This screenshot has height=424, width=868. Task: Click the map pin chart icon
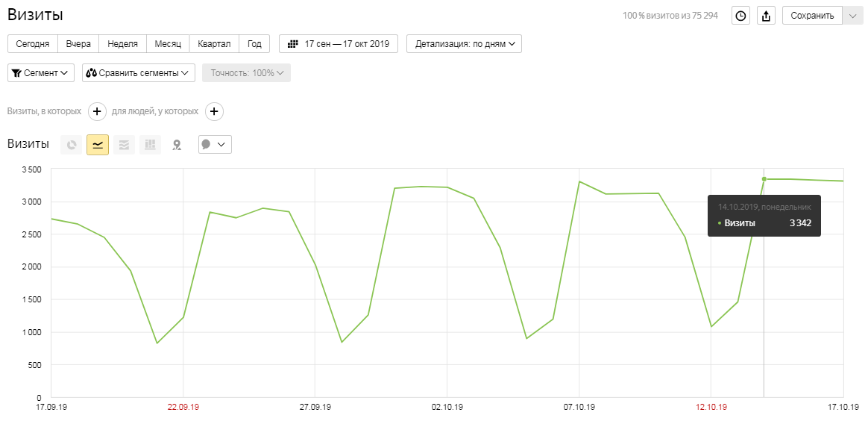[x=177, y=145]
